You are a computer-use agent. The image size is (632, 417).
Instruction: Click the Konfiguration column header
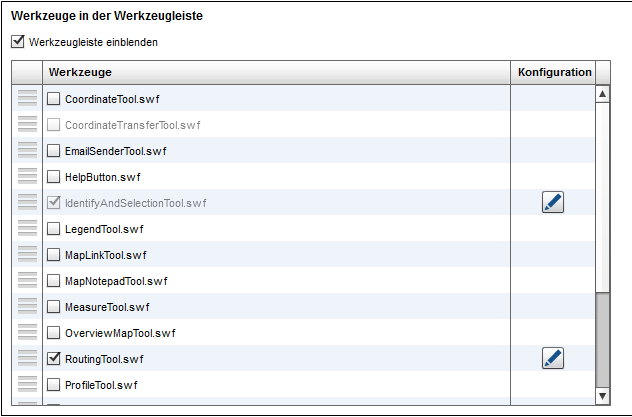553,73
